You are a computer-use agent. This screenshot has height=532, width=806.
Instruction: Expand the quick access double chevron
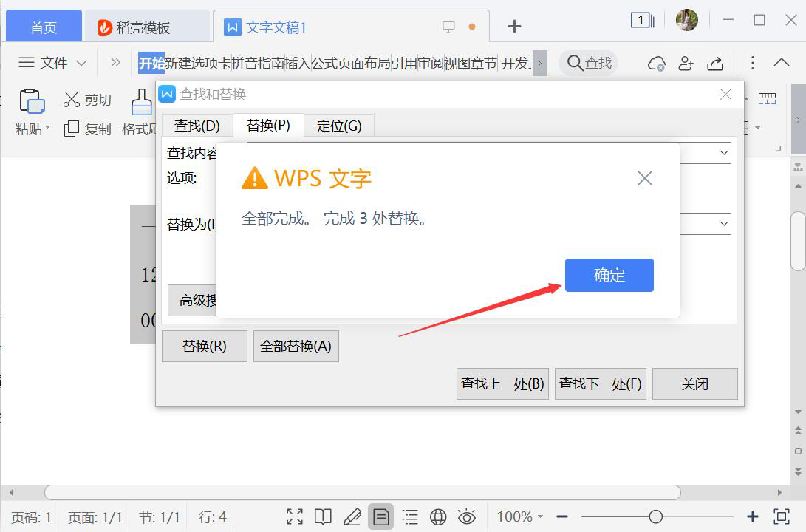(x=116, y=63)
